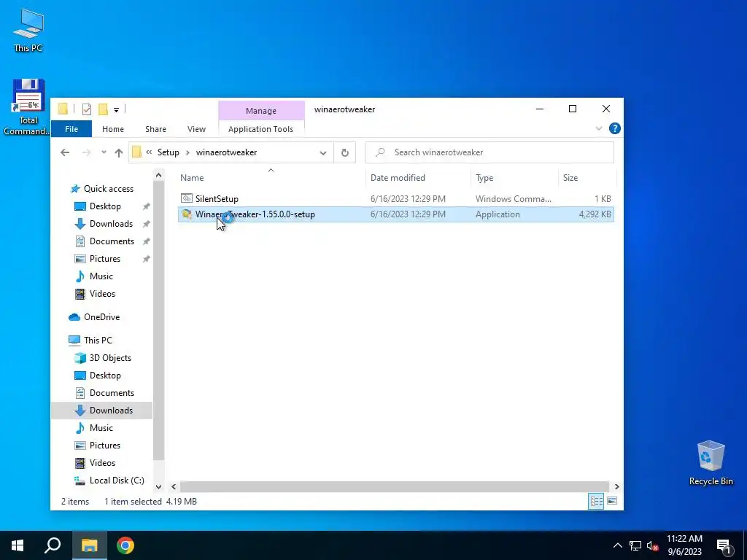Open Customize Quick Access Toolbar dropdown

point(116,110)
